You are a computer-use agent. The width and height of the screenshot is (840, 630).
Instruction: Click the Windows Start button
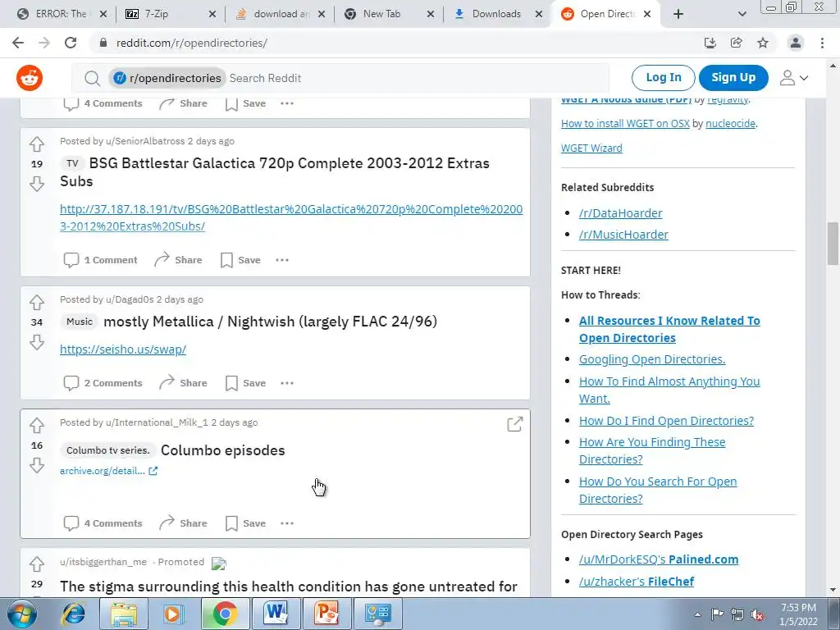22,614
